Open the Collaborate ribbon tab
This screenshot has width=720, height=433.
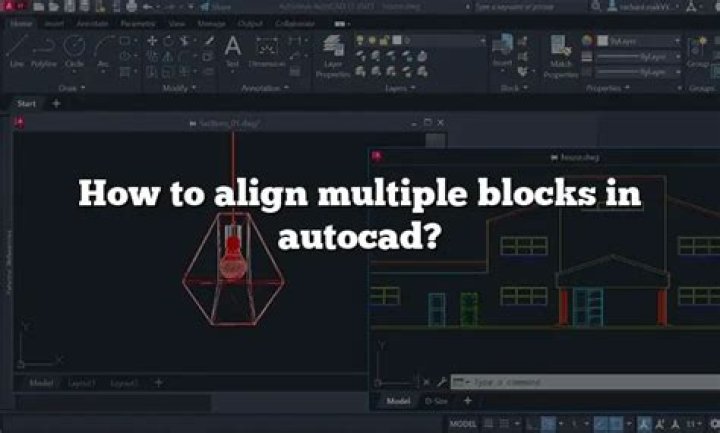[295, 23]
